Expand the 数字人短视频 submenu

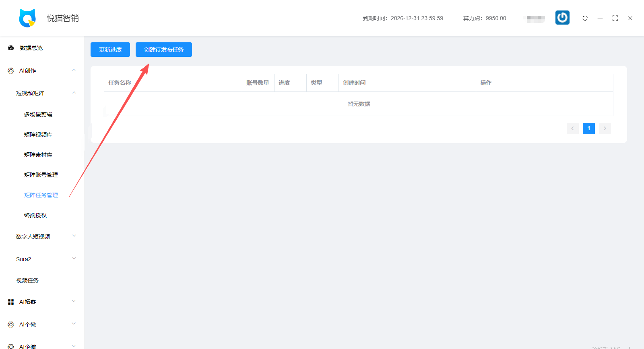pos(74,236)
